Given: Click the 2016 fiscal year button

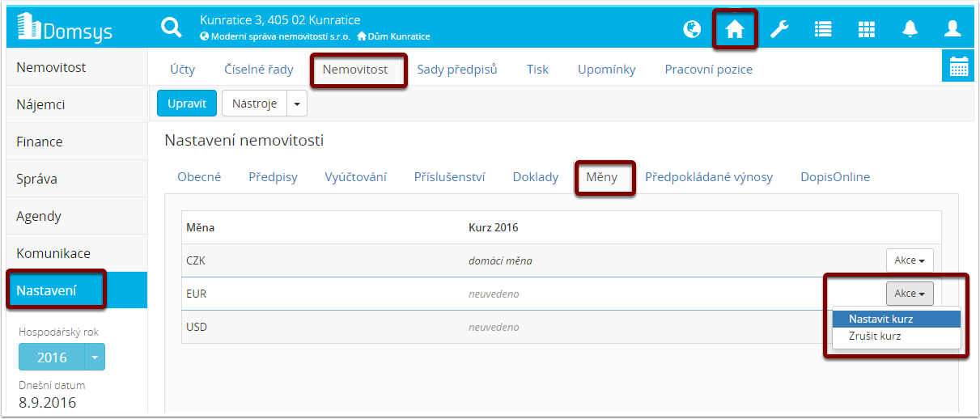Looking at the screenshot, I should click(52, 357).
